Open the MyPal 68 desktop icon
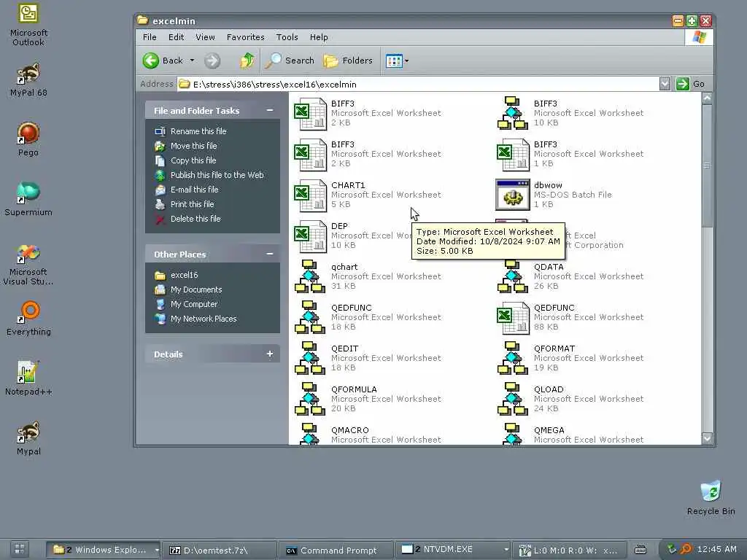747x560 pixels. pos(28,79)
